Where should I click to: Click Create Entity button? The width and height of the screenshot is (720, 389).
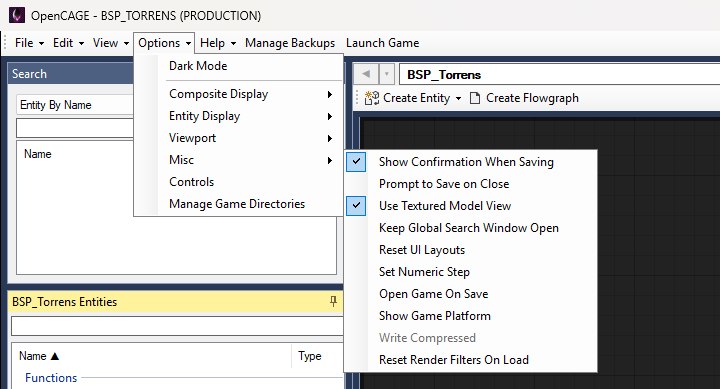click(x=413, y=98)
